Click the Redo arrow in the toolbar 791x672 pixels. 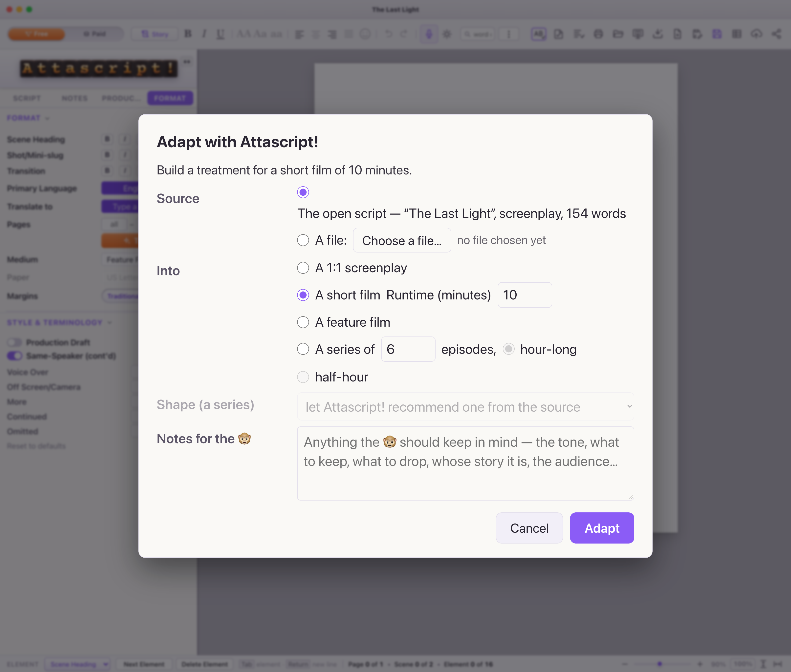404,34
